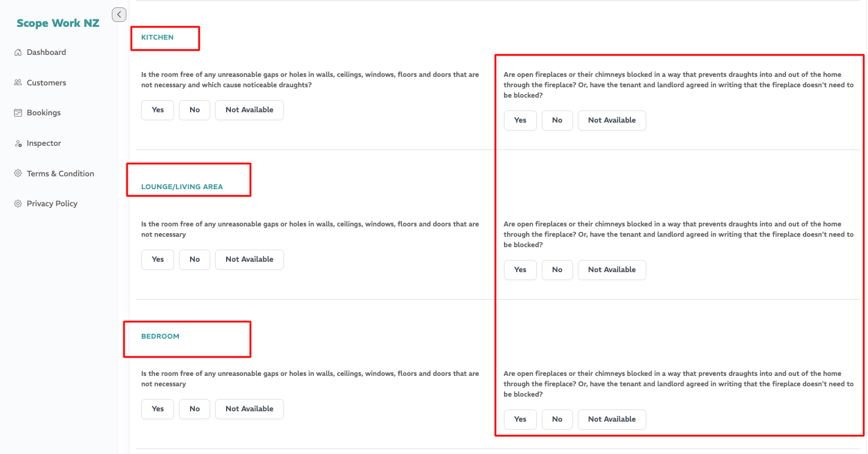Select Yes for Lounge gaps question
This screenshot has height=454, width=868.
(158, 259)
